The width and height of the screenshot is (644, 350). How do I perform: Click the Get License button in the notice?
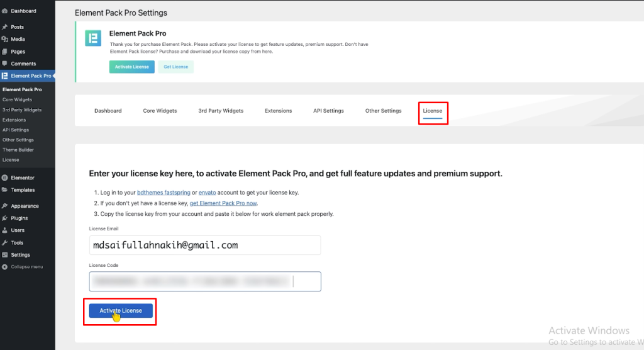[175, 67]
